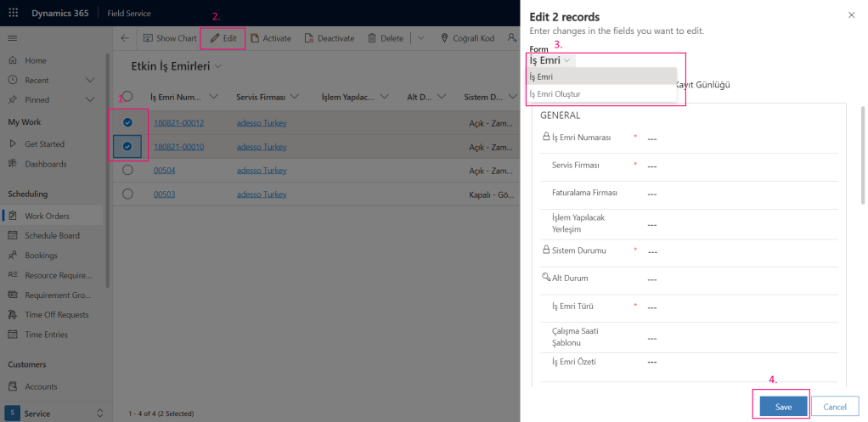This screenshot has width=868, height=422.
Task: Go back using the arrow button
Action: click(125, 38)
